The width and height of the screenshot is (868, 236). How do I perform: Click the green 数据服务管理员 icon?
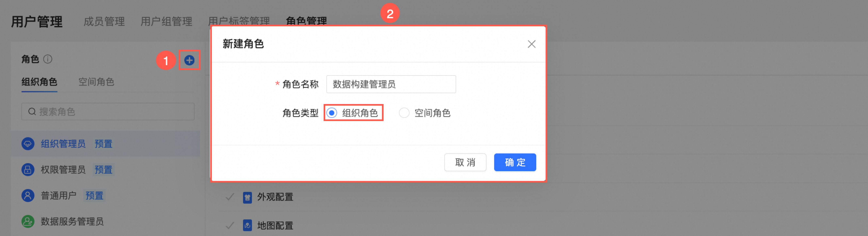click(x=28, y=221)
